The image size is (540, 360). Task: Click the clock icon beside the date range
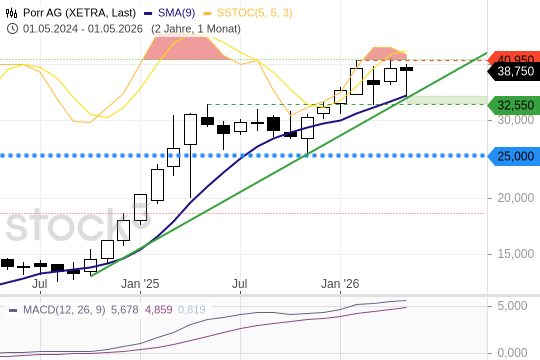coord(12,29)
